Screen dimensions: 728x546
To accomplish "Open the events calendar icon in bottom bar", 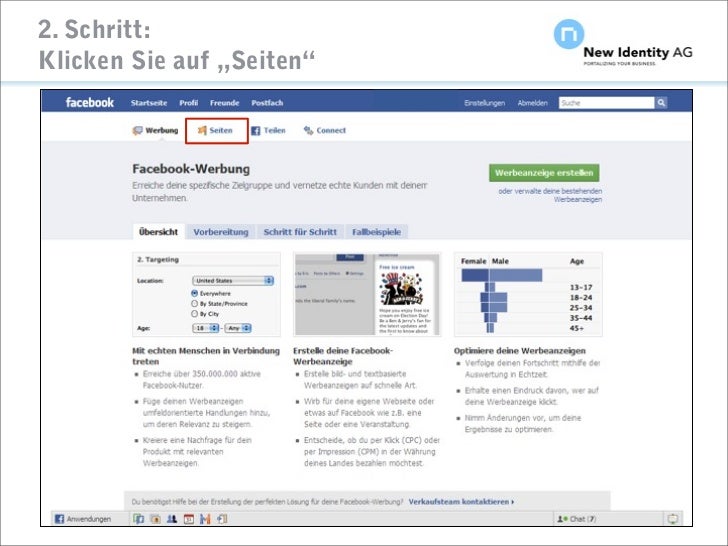I will click(188, 519).
